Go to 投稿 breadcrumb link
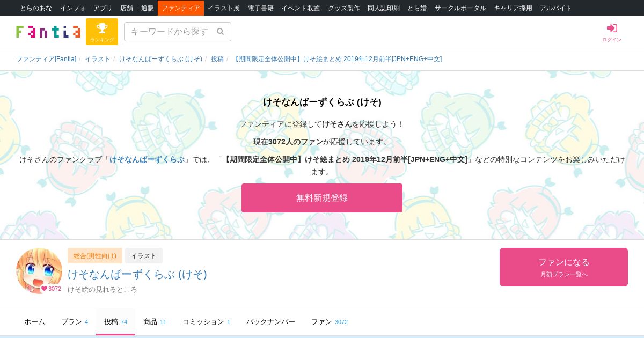 (217, 59)
